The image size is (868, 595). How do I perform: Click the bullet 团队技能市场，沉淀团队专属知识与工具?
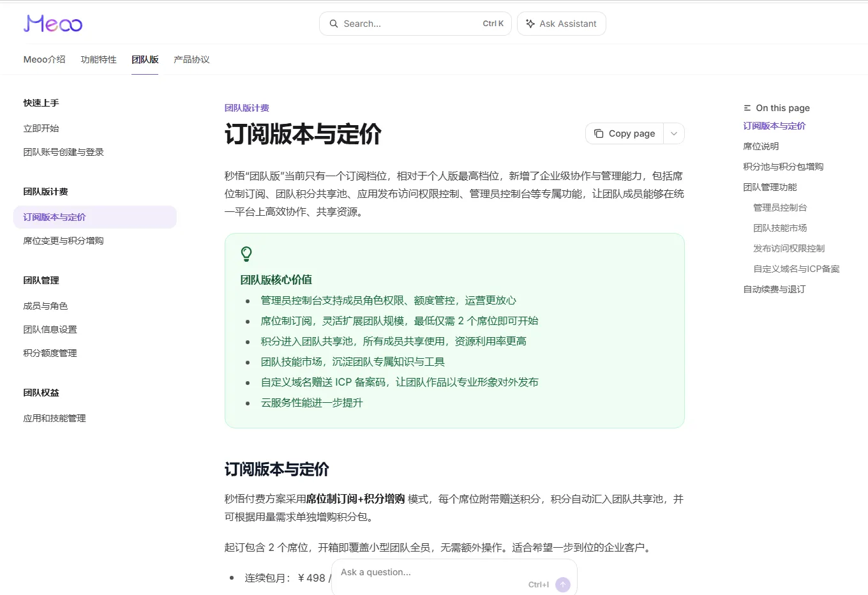point(353,362)
